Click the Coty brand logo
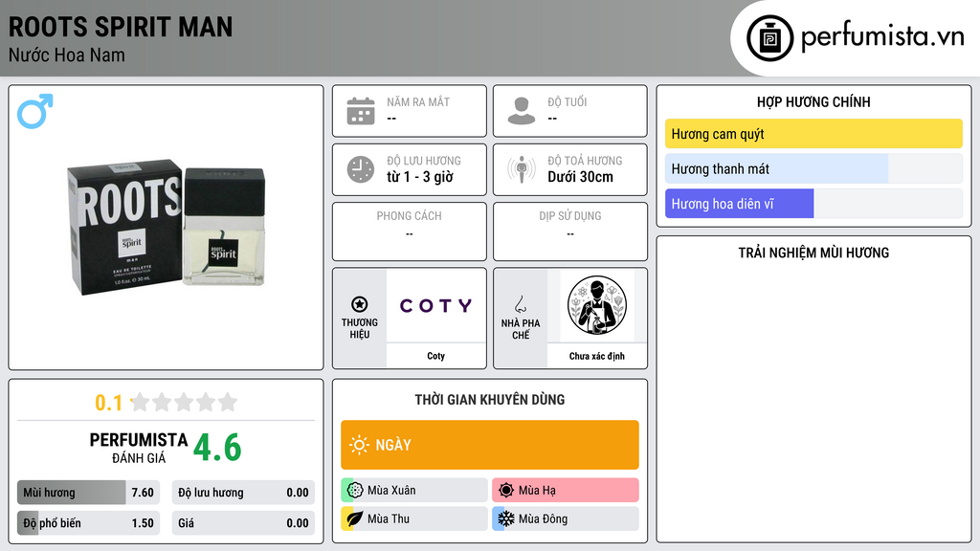This screenshot has width=980, height=551. (435, 305)
